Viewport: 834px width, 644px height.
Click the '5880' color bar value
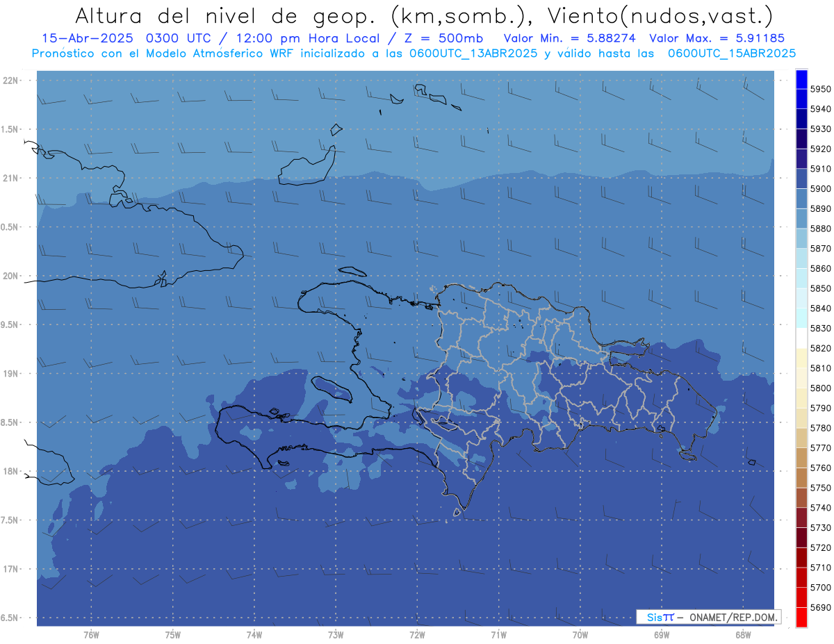[821, 229]
